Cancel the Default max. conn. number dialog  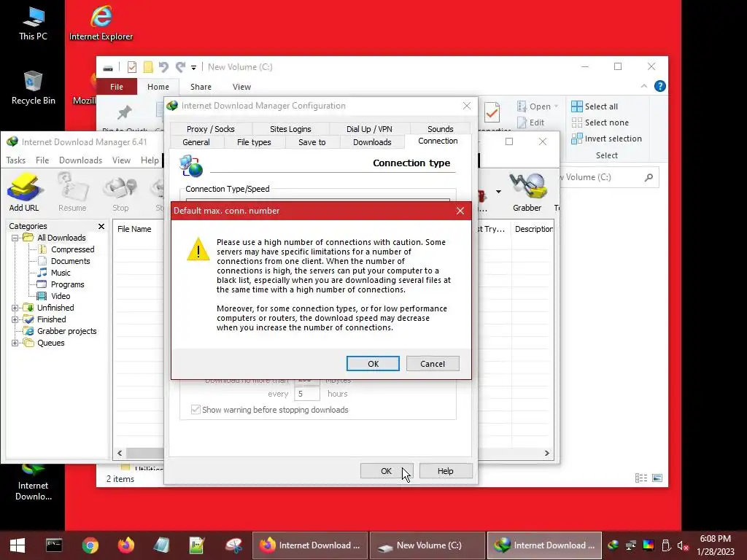pyautogui.click(x=433, y=364)
